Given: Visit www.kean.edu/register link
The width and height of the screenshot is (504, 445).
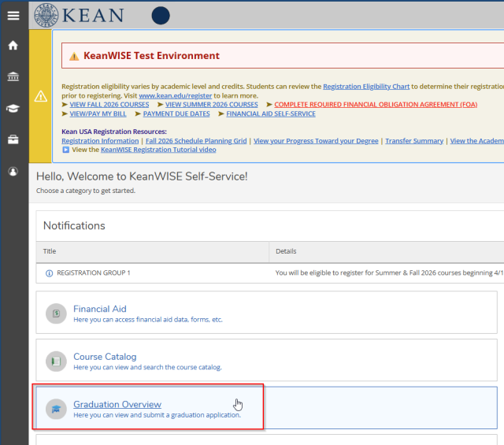Looking at the screenshot, I should [x=176, y=96].
